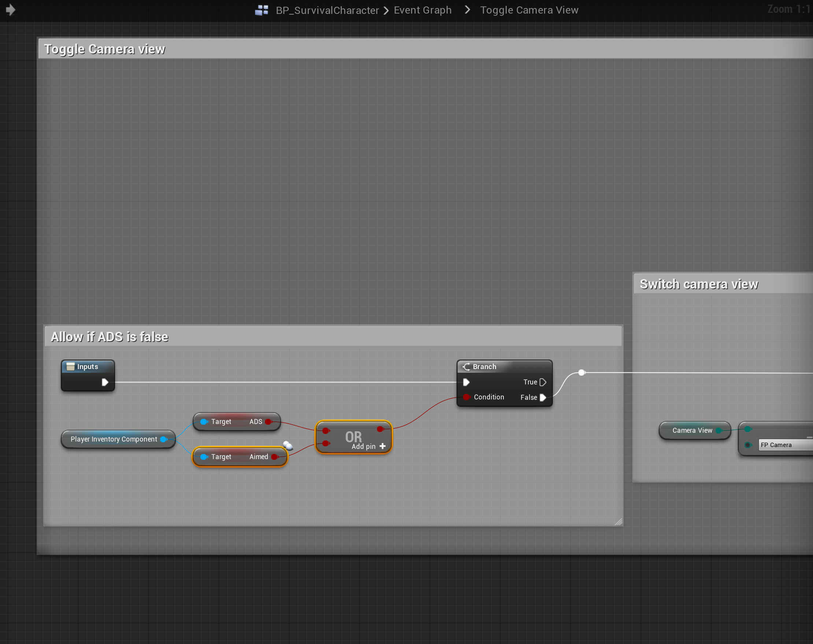Click the Inputs node header icon

[70, 366]
